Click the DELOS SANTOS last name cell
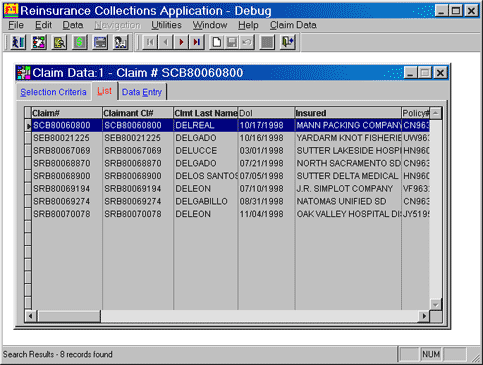This screenshot has width=483, height=365. click(x=206, y=176)
